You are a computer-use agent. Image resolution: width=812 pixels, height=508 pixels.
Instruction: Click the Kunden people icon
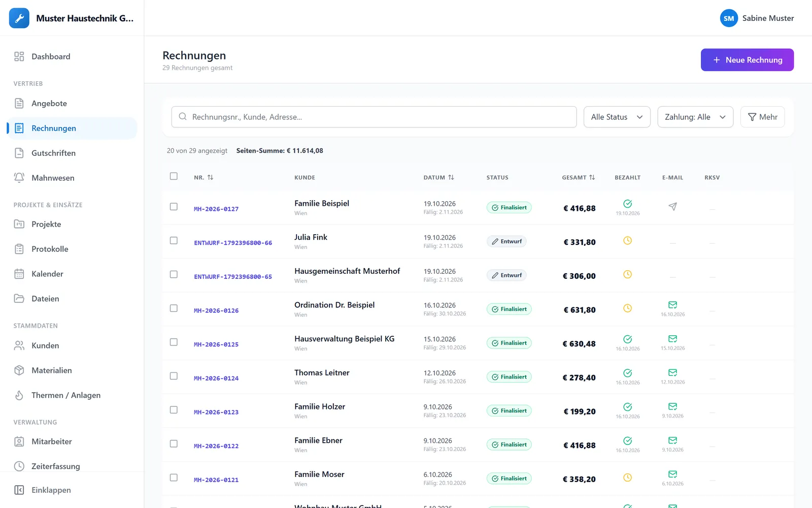point(19,345)
